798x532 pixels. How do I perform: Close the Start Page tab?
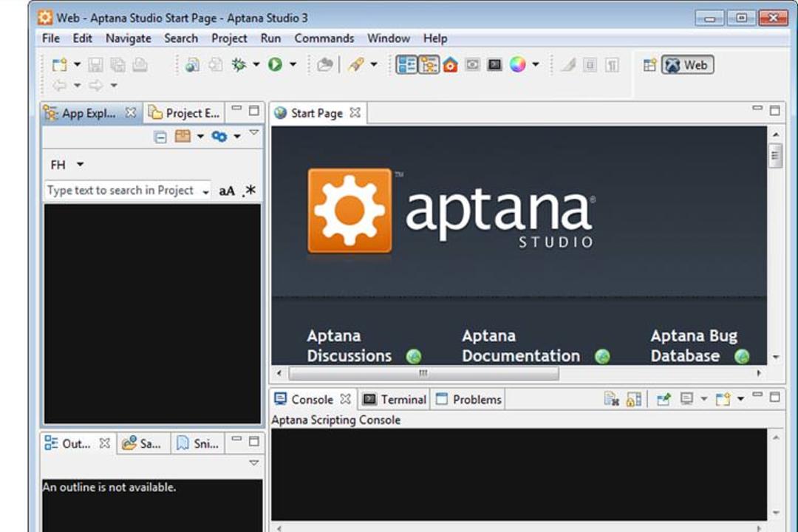[355, 112]
